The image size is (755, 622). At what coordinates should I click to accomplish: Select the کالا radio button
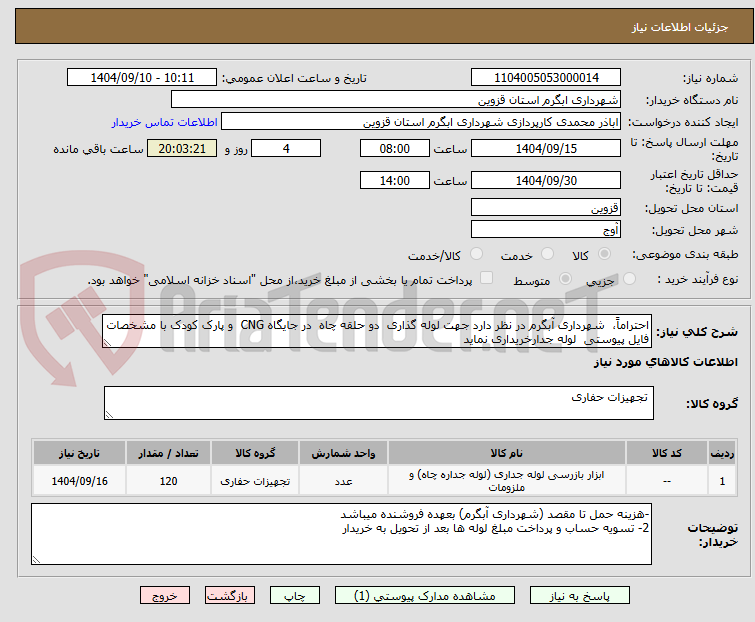(x=604, y=254)
